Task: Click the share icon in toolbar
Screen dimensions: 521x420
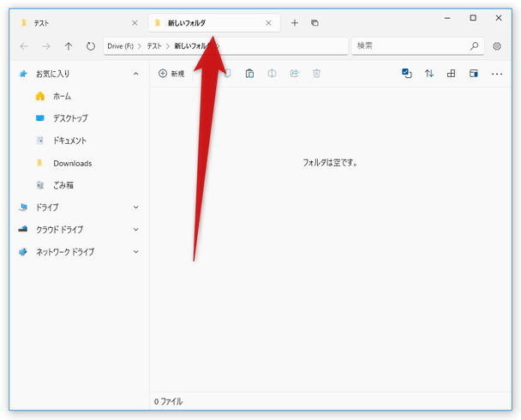Action: [x=295, y=74]
